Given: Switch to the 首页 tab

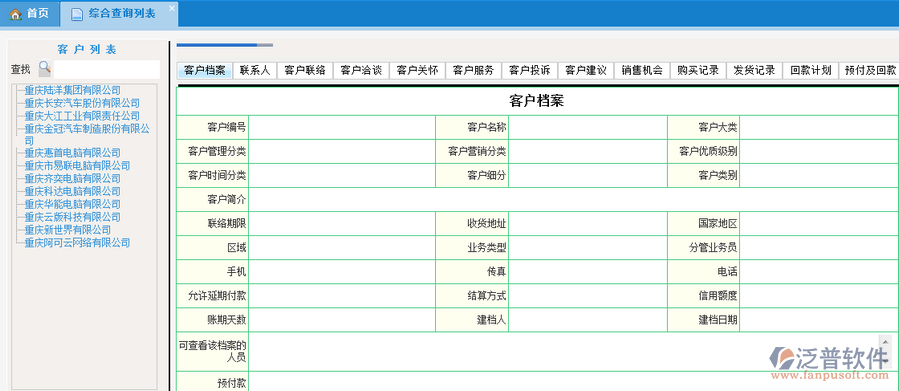Looking at the screenshot, I should [30, 14].
